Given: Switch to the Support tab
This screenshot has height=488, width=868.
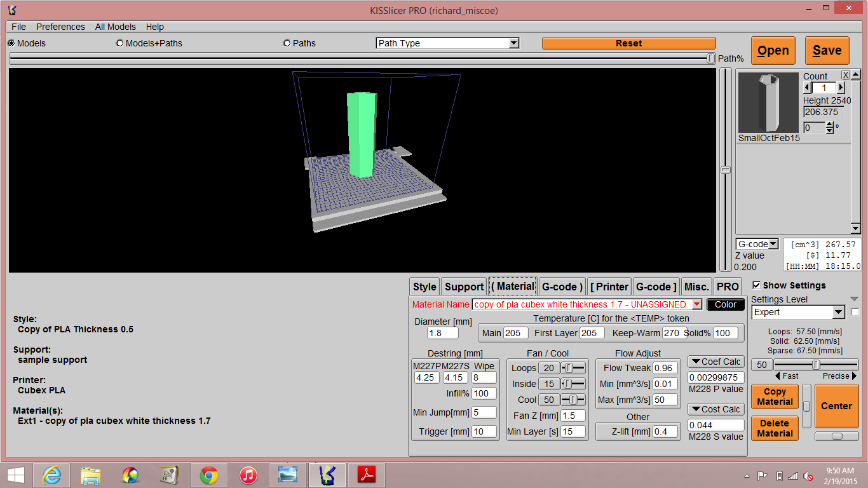Looking at the screenshot, I should tap(465, 287).
